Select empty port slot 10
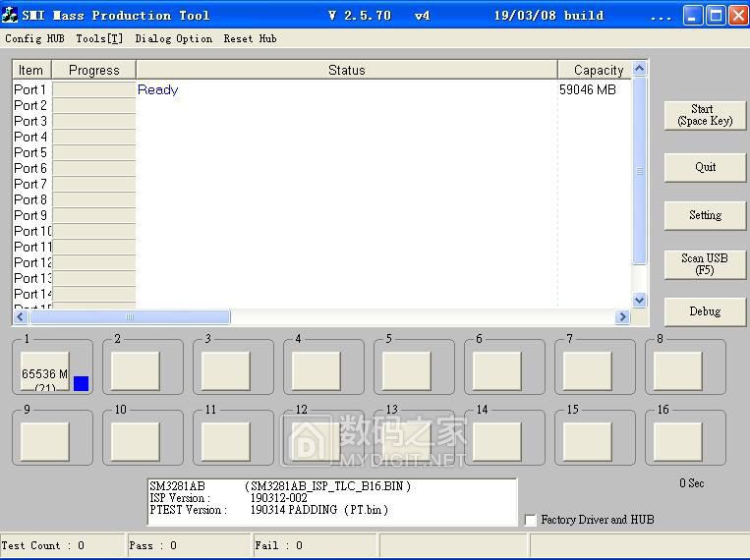Image resolution: width=750 pixels, height=560 pixels. [x=136, y=442]
